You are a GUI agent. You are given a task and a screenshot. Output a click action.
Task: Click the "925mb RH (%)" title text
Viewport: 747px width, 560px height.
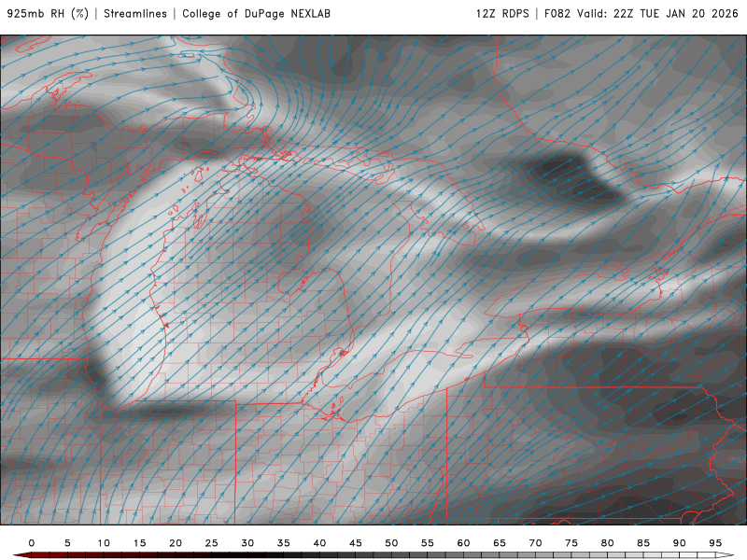tap(49, 14)
